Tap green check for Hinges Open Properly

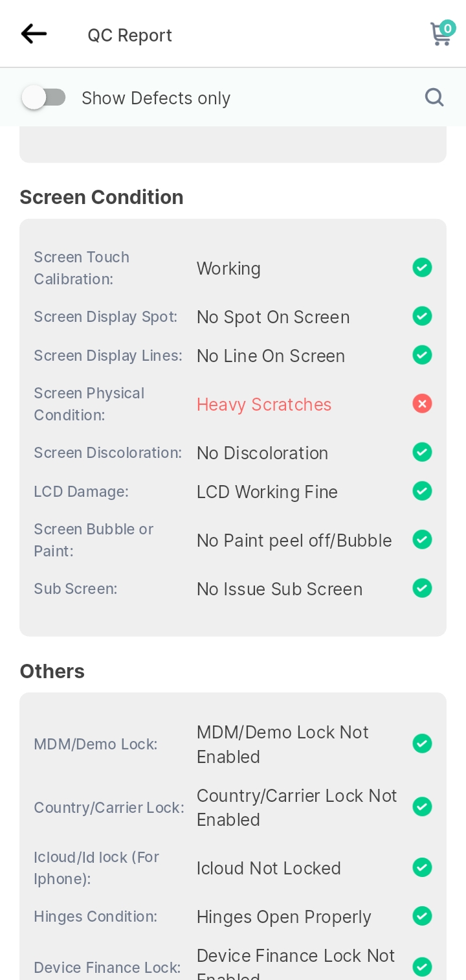(x=422, y=916)
